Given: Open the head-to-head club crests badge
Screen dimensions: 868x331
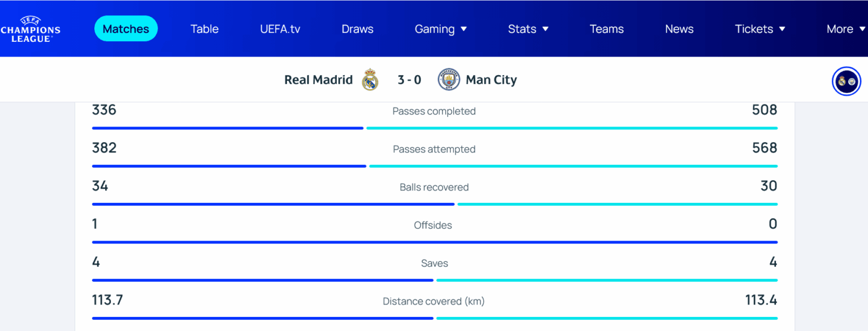Looking at the screenshot, I should (846, 81).
